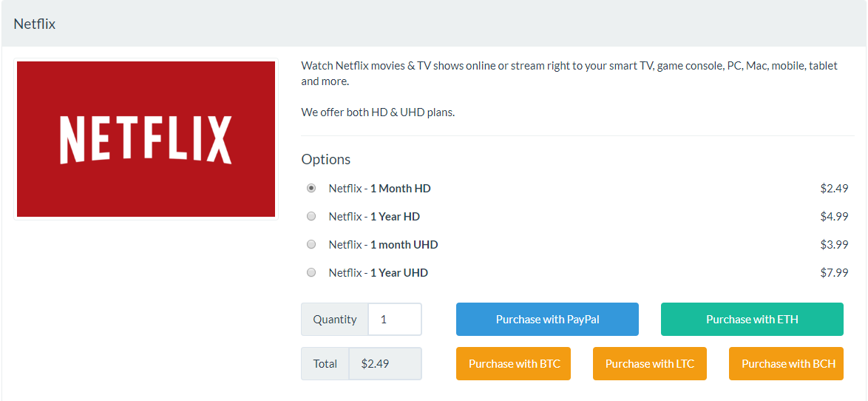Screen dimensions: 868x401
Task: Select the 1 Month HD radio button
Action: (x=311, y=189)
